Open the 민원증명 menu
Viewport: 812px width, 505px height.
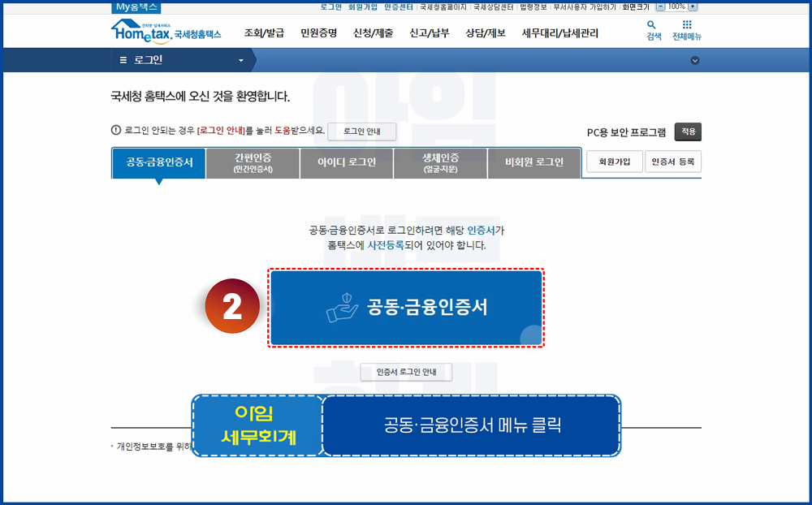(x=318, y=33)
